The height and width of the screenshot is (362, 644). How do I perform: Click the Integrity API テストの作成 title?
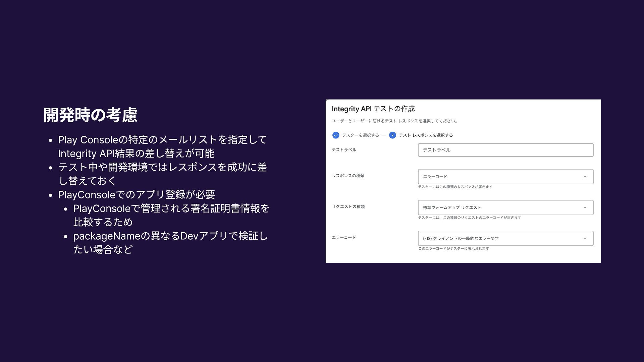373,109
